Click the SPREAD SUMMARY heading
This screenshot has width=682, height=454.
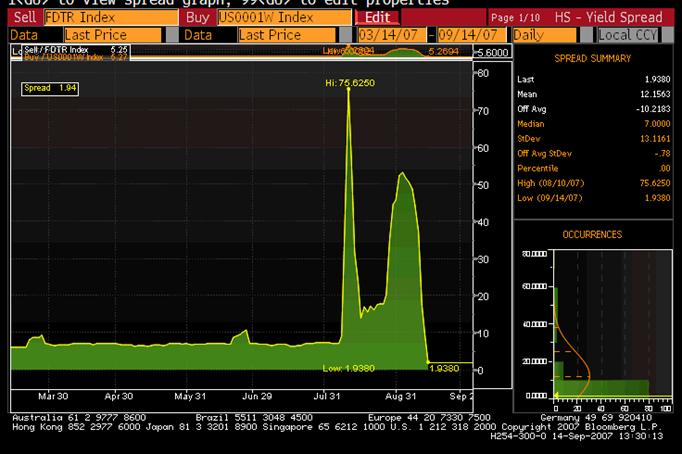click(x=592, y=58)
